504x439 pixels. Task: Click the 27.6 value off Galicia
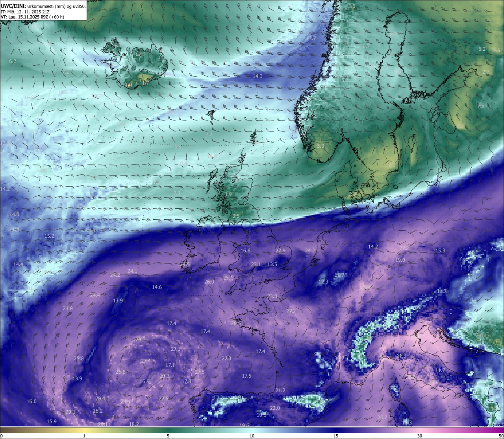tap(163, 398)
